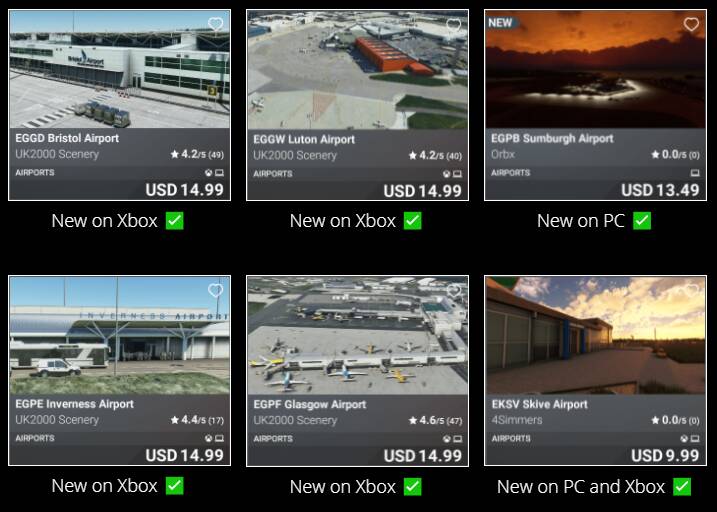Favorite EGGD Bristol Airport with heart icon
Image resolution: width=717 pixels, height=512 pixels.
tap(215, 24)
